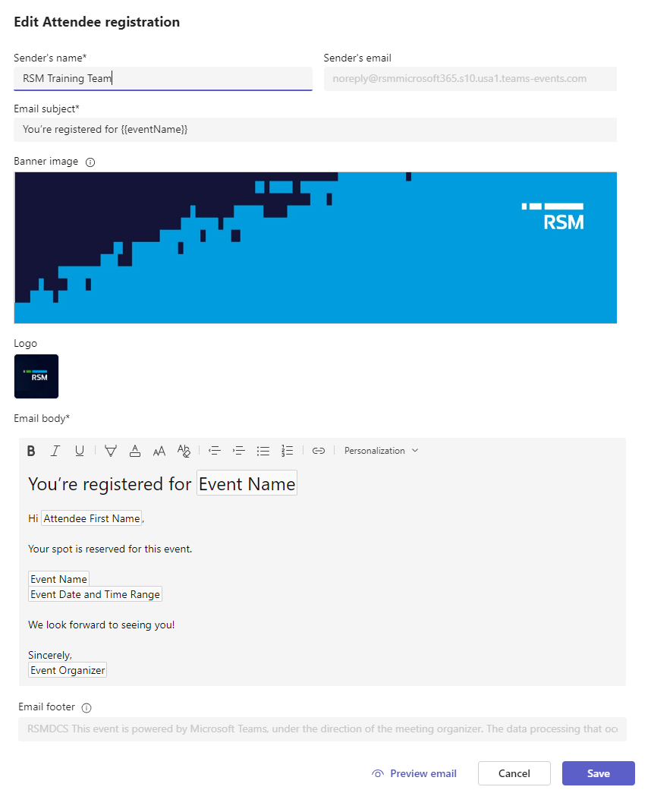Open the font color picker
Screen dimensions: 651x812
coord(135,450)
